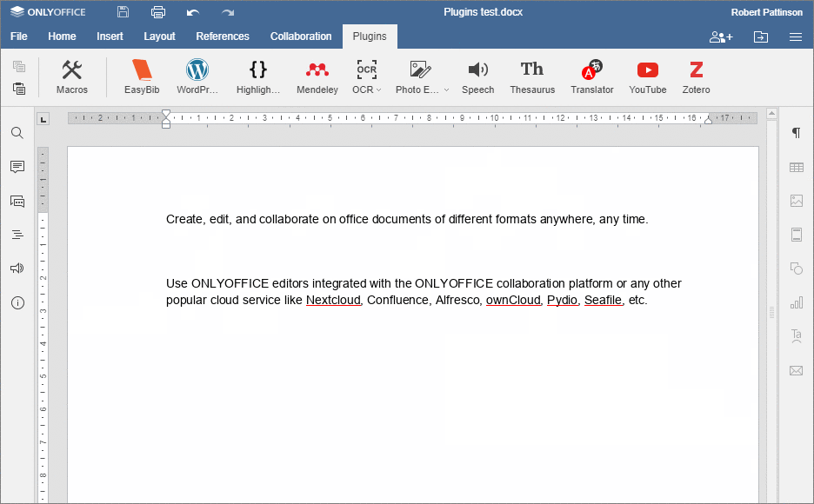Click the left indent marker on ruler

(166, 124)
